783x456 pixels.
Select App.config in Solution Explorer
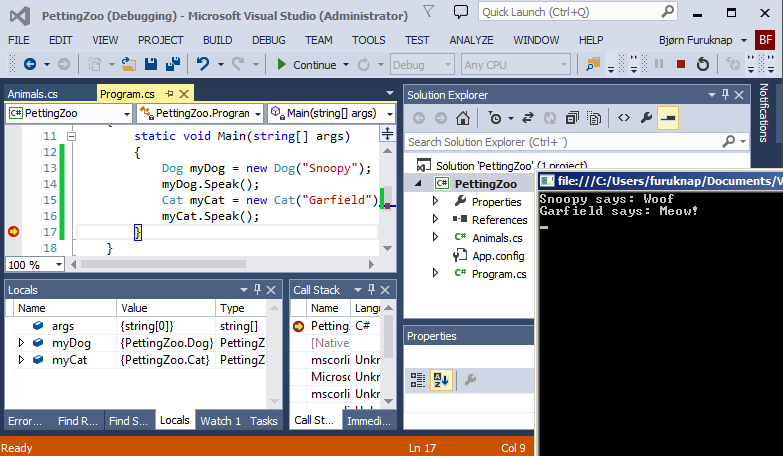point(498,256)
